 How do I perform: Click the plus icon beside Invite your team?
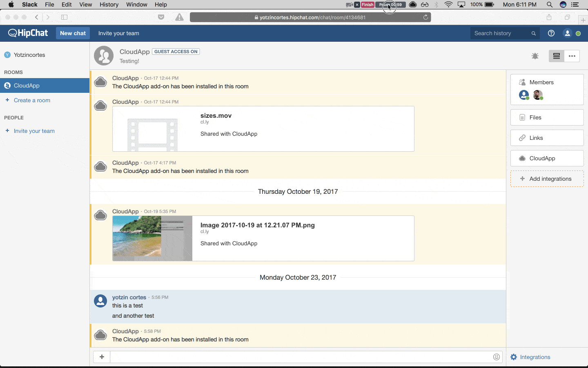pos(7,131)
